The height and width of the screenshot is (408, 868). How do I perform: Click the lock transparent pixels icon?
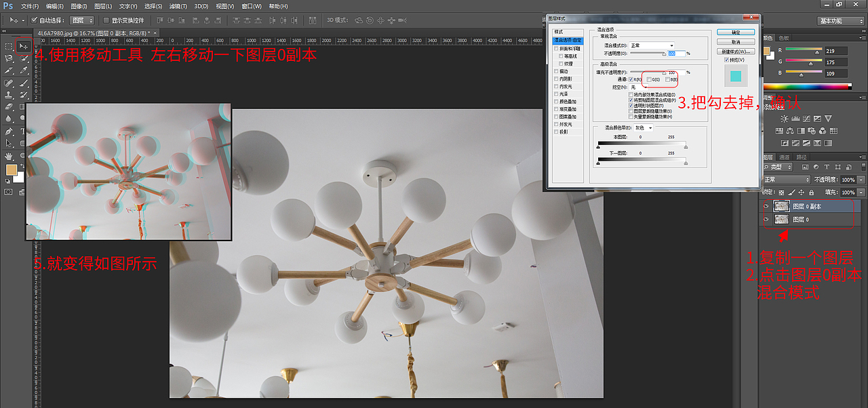tap(781, 192)
